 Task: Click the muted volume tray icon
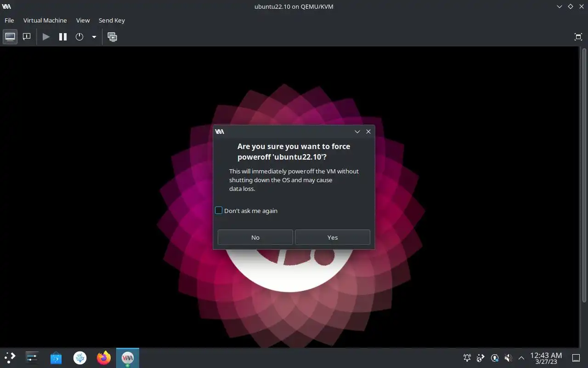tap(508, 358)
